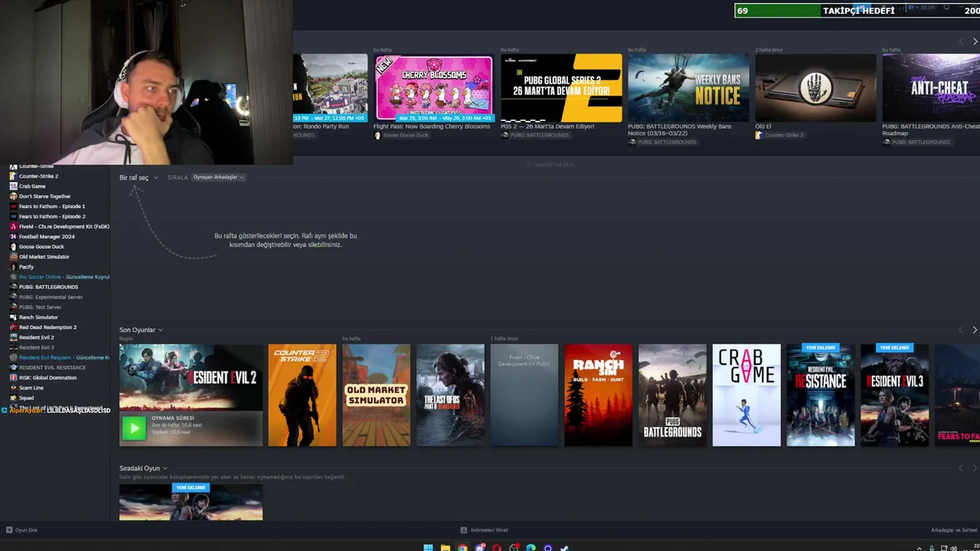Open Football Manager 2024 sidebar icon
980x551 pixels.
pos(13,236)
